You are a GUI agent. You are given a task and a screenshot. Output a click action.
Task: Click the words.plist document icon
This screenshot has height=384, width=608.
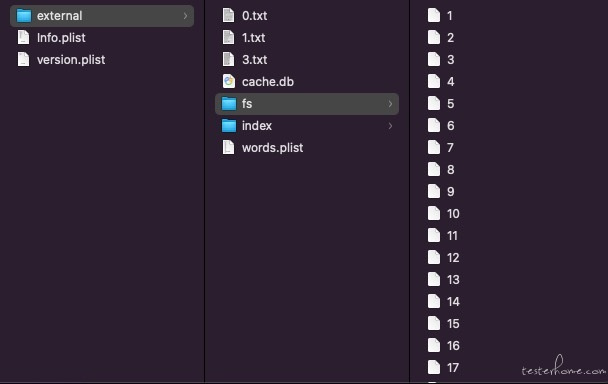coord(228,147)
